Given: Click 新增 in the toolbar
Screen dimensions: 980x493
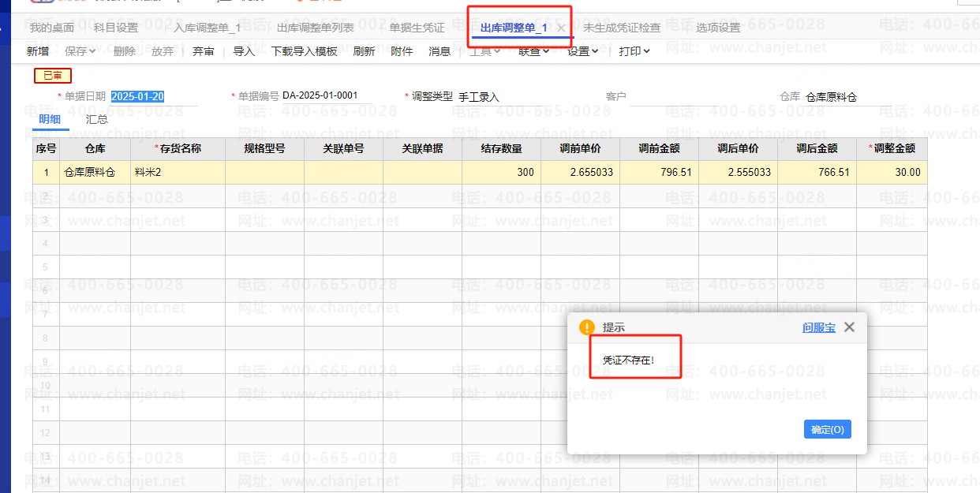Looking at the screenshot, I should pyautogui.click(x=38, y=51).
